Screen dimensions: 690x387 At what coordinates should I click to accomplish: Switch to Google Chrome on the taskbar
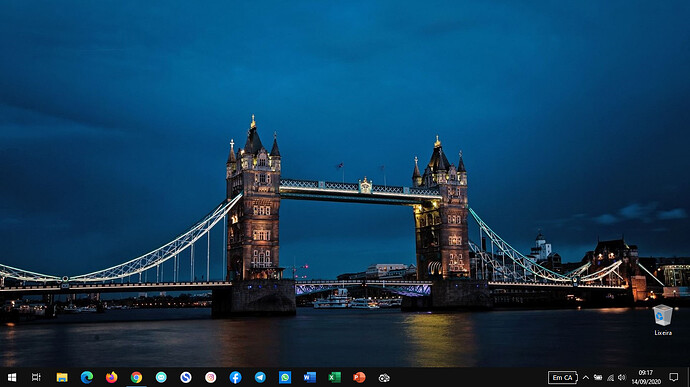[x=136, y=377]
